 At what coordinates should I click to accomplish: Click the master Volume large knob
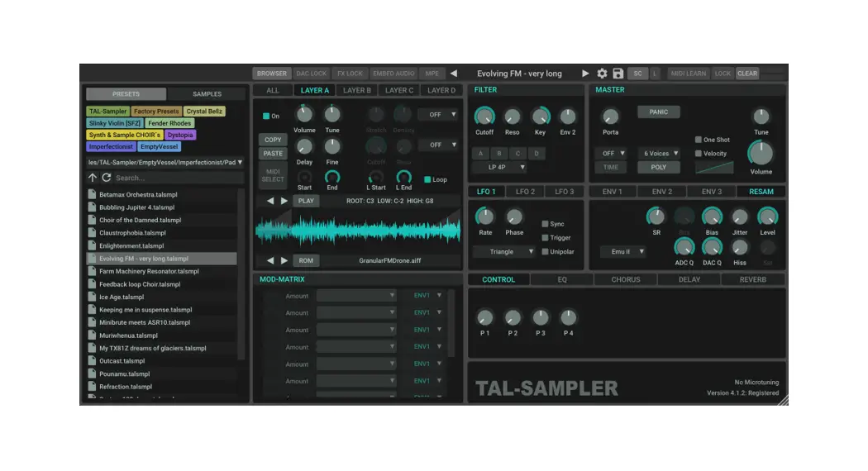point(761,154)
